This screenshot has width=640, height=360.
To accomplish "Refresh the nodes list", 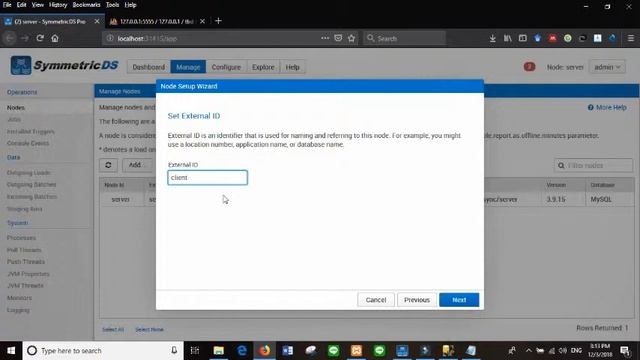I will (108, 165).
